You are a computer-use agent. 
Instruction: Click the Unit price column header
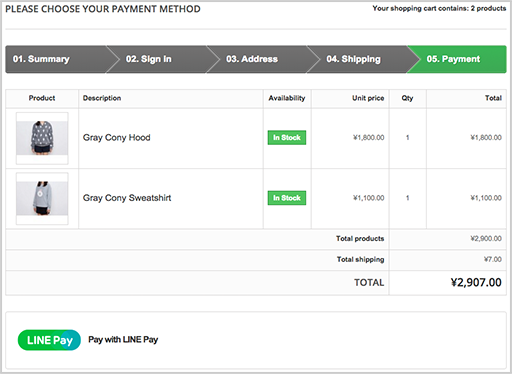pos(368,98)
